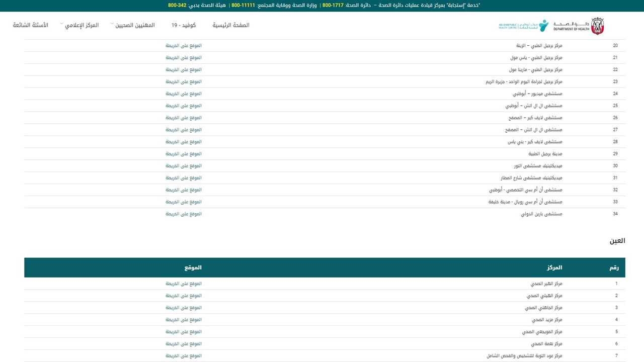Click the Abu Dhabi Public Health Centre logo
Image resolution: width=644 pixels, height=362 pixels.
pyautogui.click(x=523, y=26)
